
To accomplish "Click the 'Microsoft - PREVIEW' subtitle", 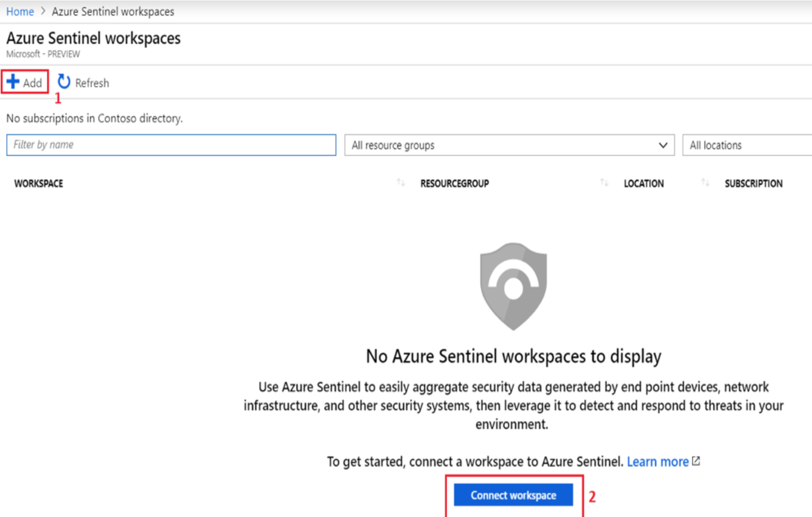I will pos(43,54).
